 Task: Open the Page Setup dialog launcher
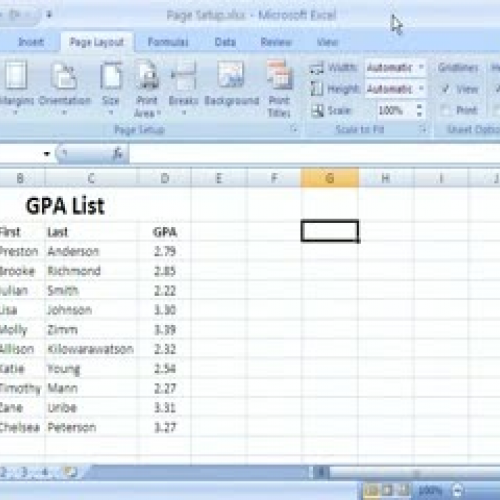click(294, 129)
